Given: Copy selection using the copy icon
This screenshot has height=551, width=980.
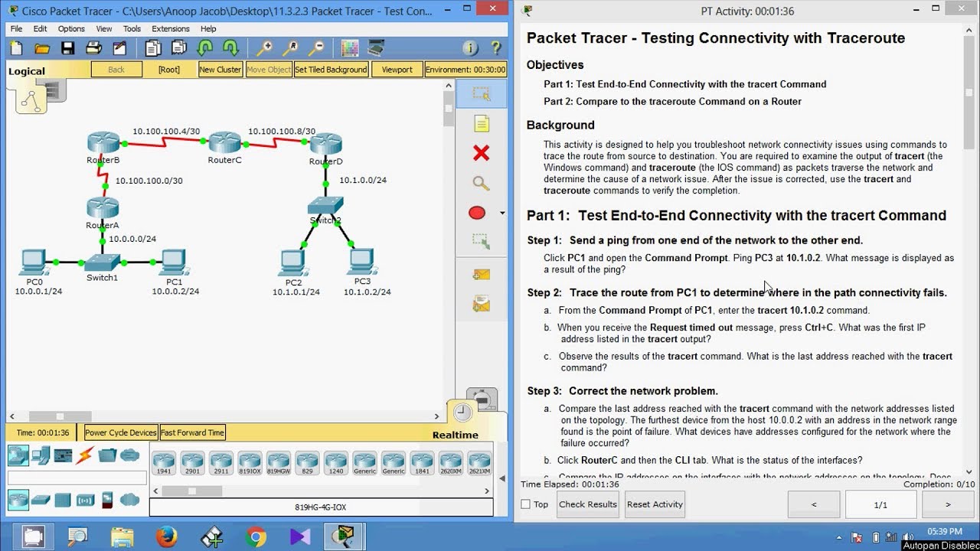Looking at the screenshot, I should point(153,49).
